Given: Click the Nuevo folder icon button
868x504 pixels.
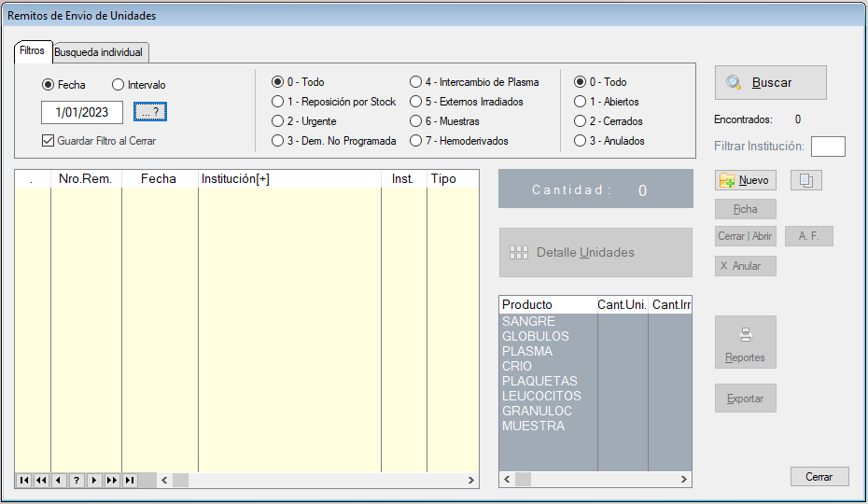Looking at the screenshot, I should coord(745,180).
